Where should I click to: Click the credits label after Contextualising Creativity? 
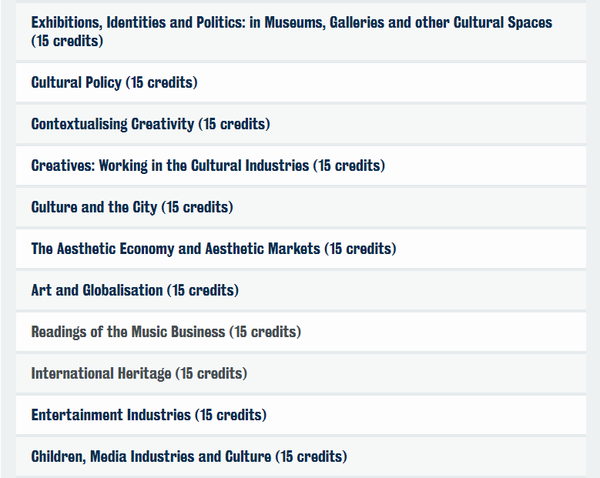(234, 124)
